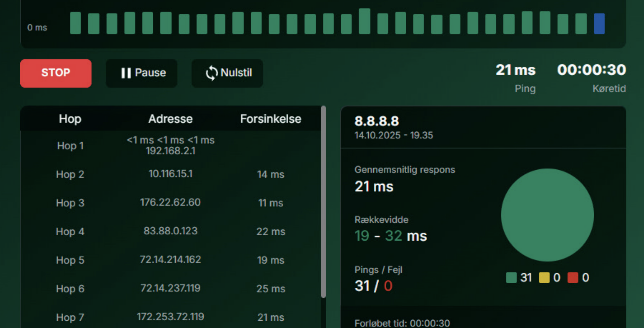Click the red STOP button
Viewport: 644px width, 328px height.
click(56, 73)
